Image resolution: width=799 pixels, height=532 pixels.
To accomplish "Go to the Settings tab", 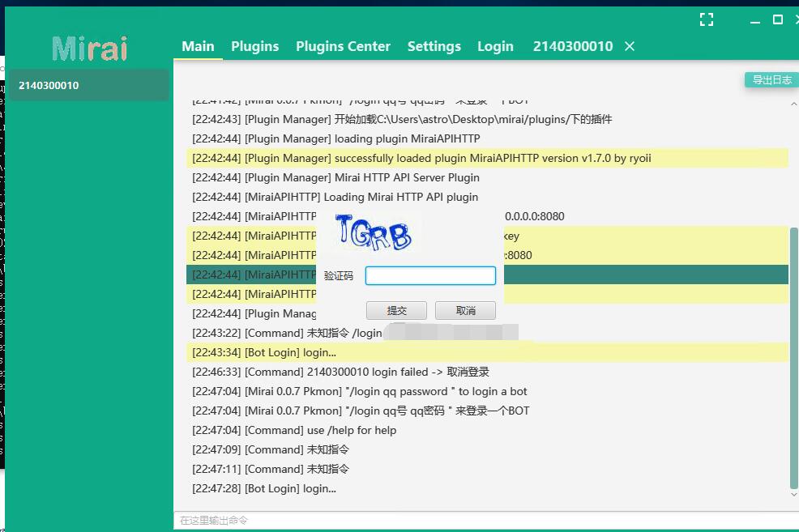I will (x=434, y=46).
